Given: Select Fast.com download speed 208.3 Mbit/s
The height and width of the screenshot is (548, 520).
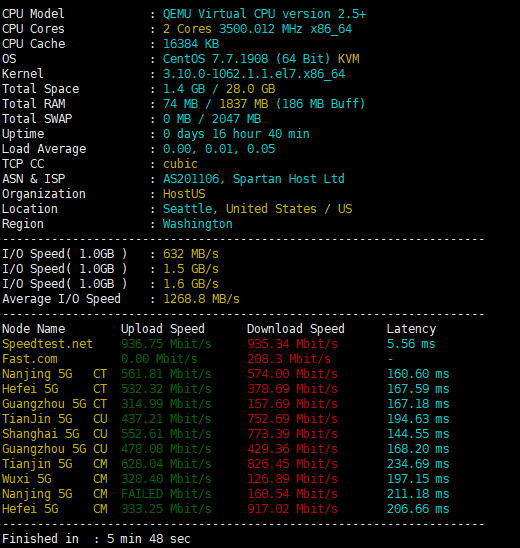Looking at the screenshot, I should pyautogui.click(x=289, y=359).
